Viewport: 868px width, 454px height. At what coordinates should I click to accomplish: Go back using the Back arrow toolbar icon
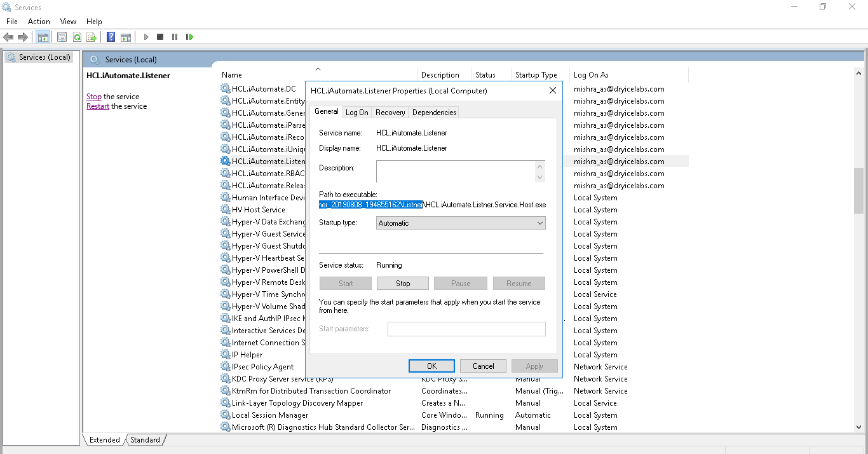pos(8,37)
